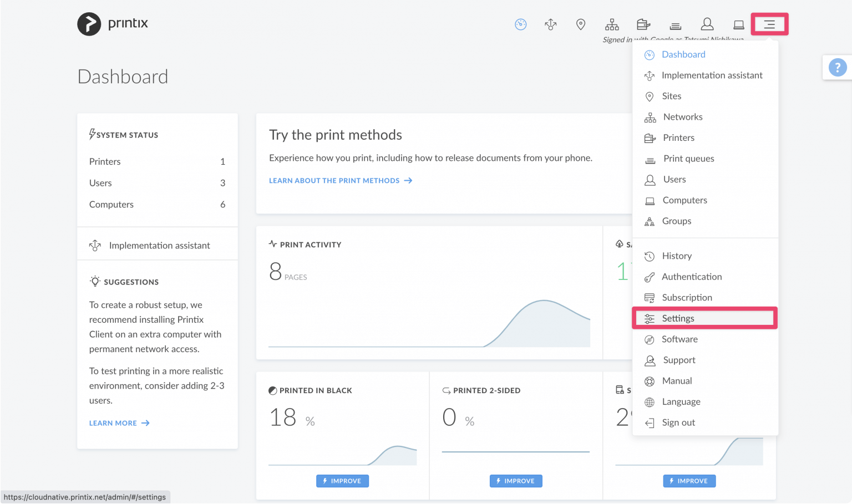Image resolution: width=852 pixels, height=504 pixels.
Task: Select Authentication in the menu
Action: (692, 277)
